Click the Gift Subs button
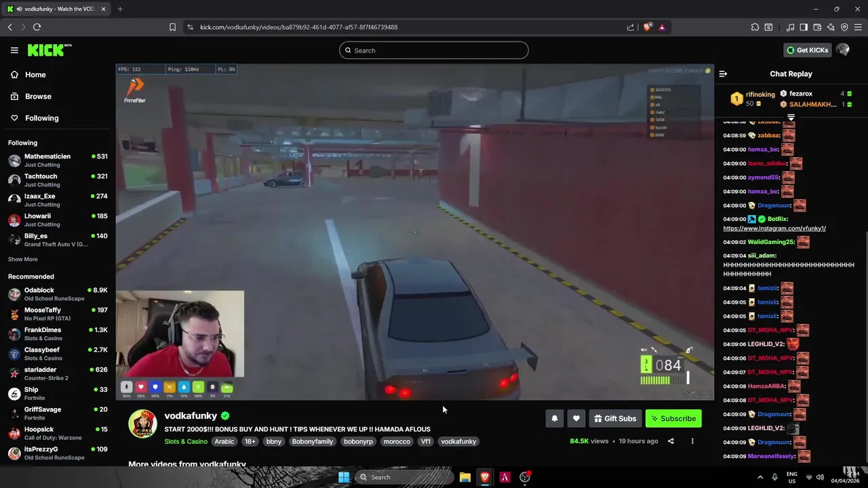Viewport: 868px width, 488px height. coord(615,419)
